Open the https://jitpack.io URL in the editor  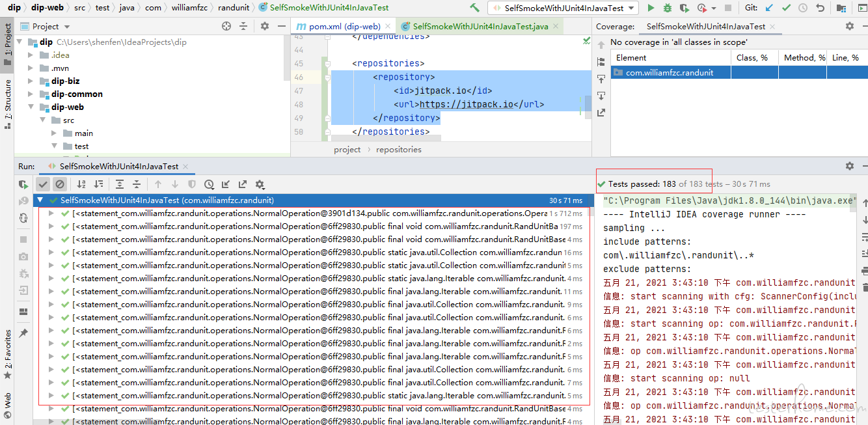[466, 104]
